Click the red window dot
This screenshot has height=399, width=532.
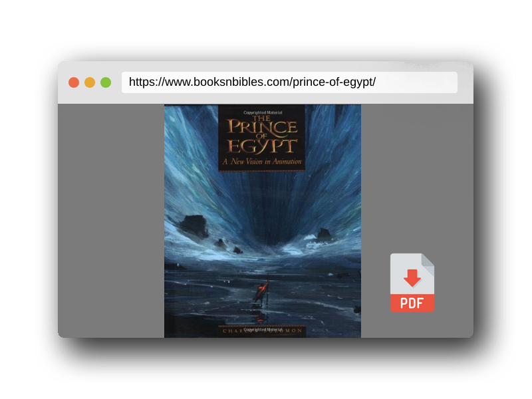(74, 82)
